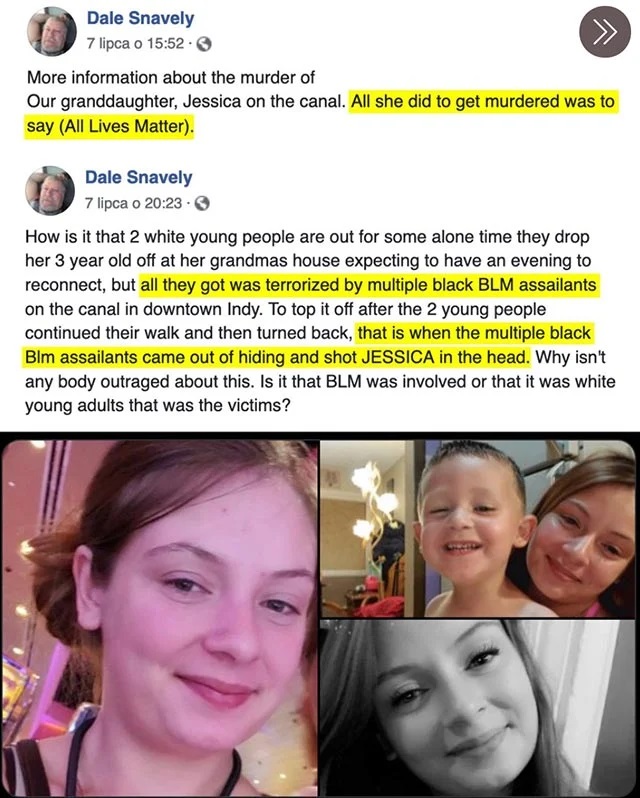This screenshot has height=798, width=640.
Task: Open Dale Snavely avatar in first post
Action: 51,32
